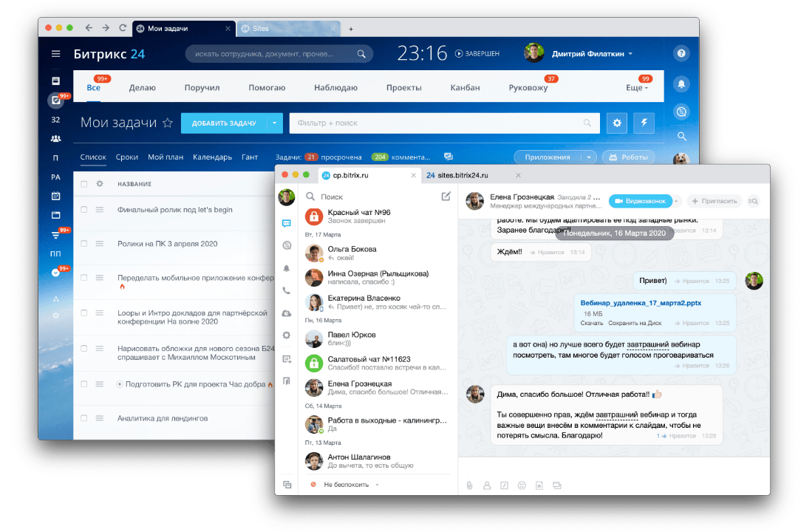Open task filter settings gear button
The width and height of the screenshot is (798, 532).
point(617,123)
